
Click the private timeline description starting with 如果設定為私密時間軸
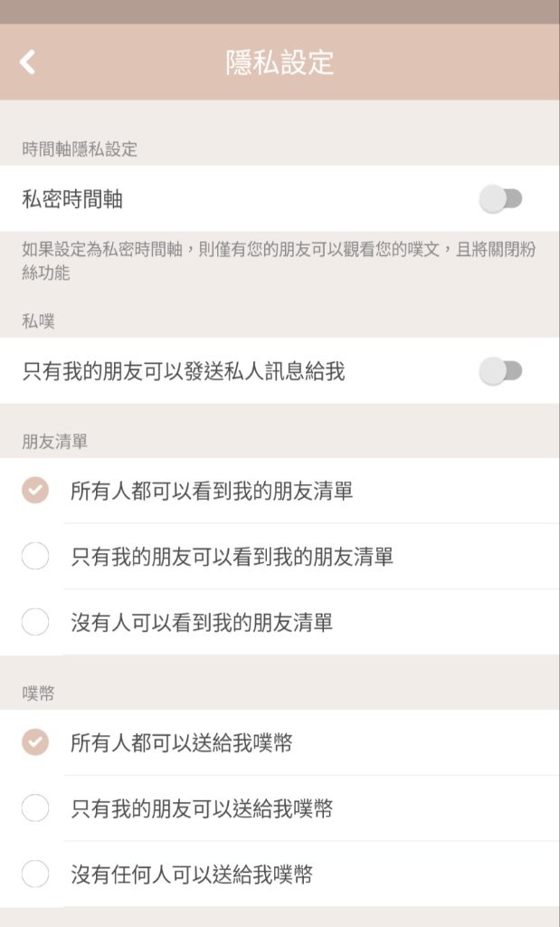[x=279, y=261]
